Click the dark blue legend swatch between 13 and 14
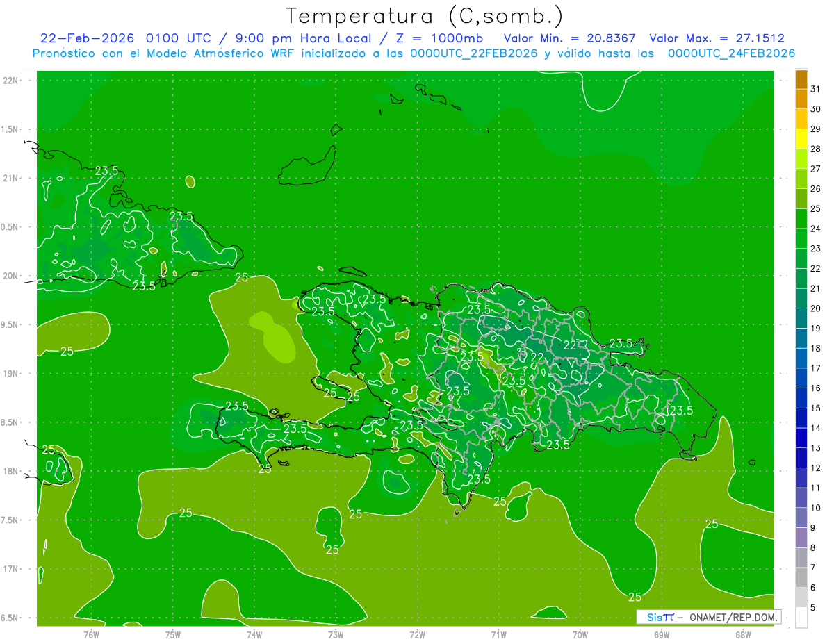This screenshot has height=644, width=834. [x=801, y=438]
